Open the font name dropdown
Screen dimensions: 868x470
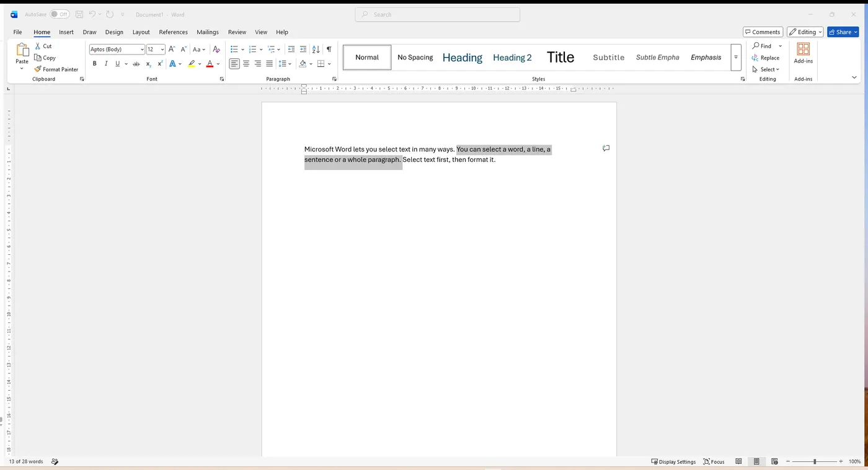[x=142, y=50]
